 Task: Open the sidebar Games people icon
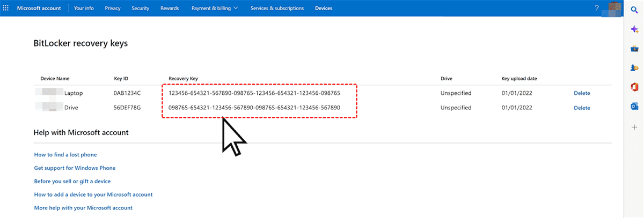[634, 68]
